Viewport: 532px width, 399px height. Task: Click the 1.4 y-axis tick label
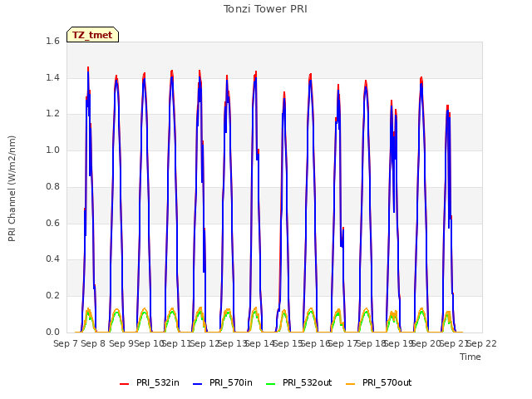pos(52,77)
